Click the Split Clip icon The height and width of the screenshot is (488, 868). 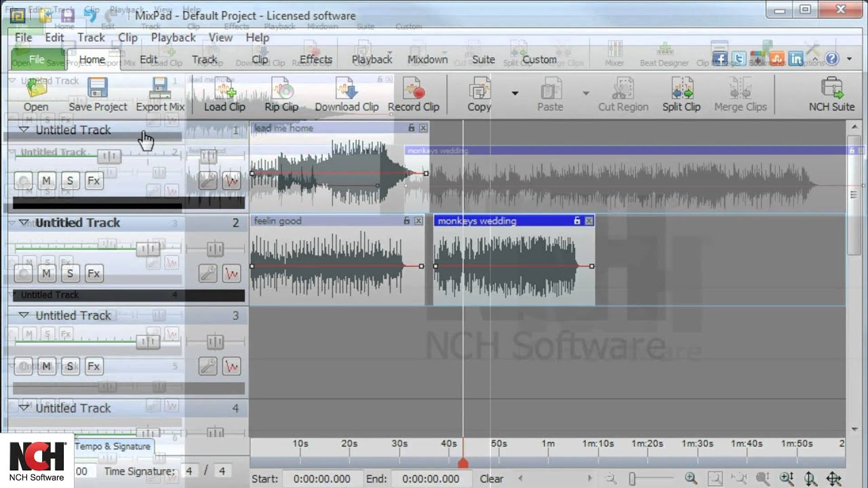pos(682,88)
